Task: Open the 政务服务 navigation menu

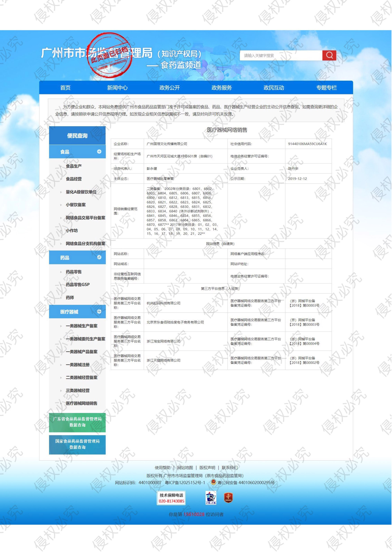Action: [221, 87]
